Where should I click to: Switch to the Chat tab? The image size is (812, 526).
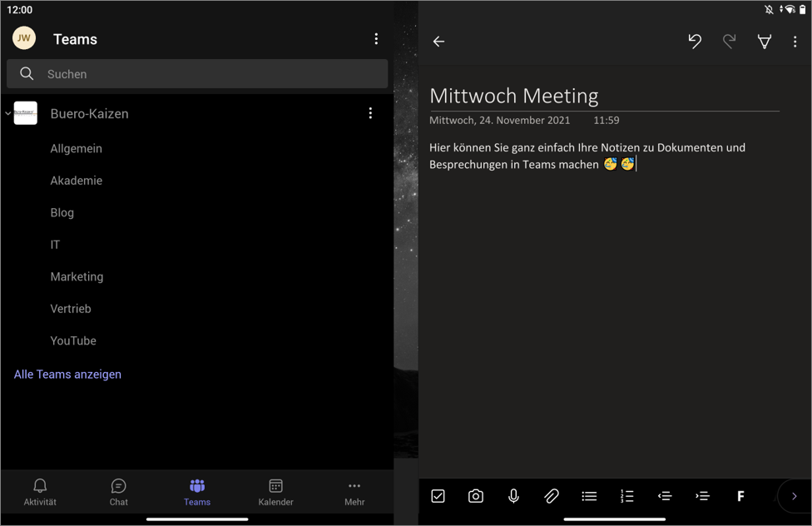[119, 493]
